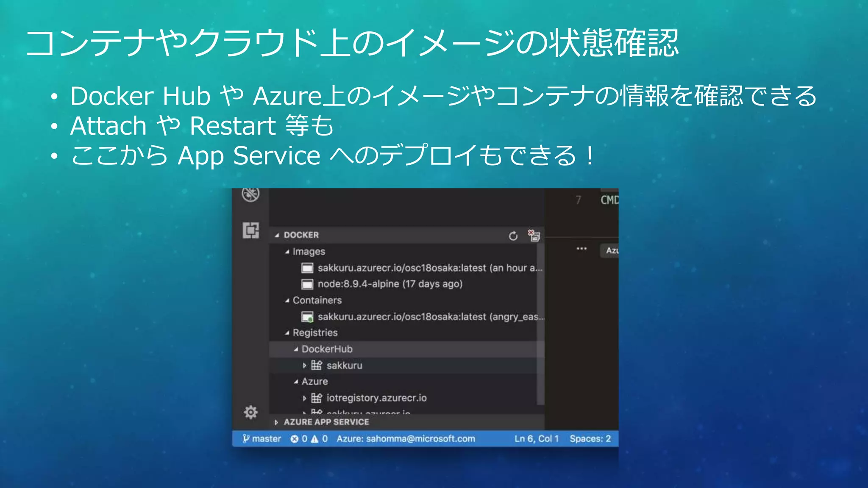Image resolution: width=868 pixels, height=488 pixels.
Task: Click the Docker tree vertical scrollbar
Action: [540, 324]
